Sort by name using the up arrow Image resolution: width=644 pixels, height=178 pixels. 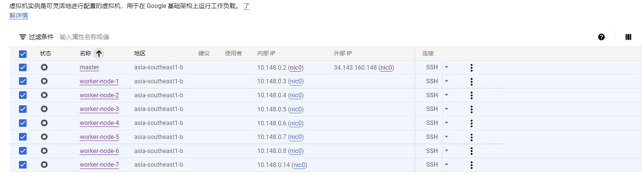(99, 53)
